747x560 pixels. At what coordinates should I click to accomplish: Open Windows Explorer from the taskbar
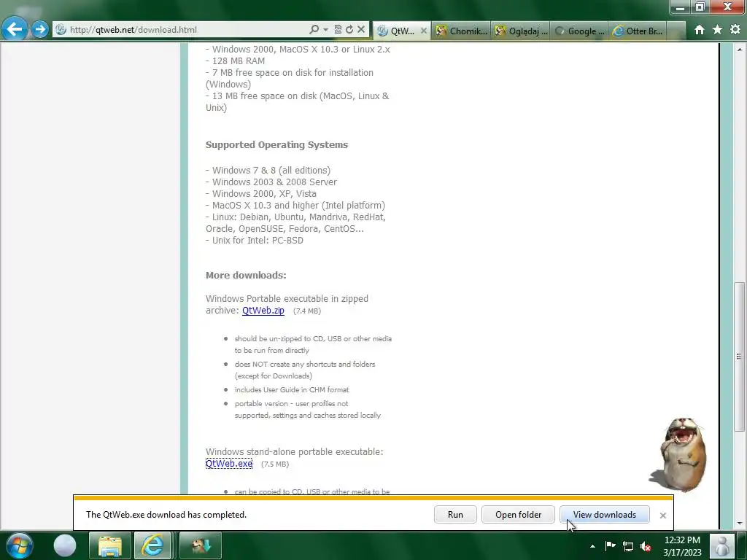pos(110,545)
